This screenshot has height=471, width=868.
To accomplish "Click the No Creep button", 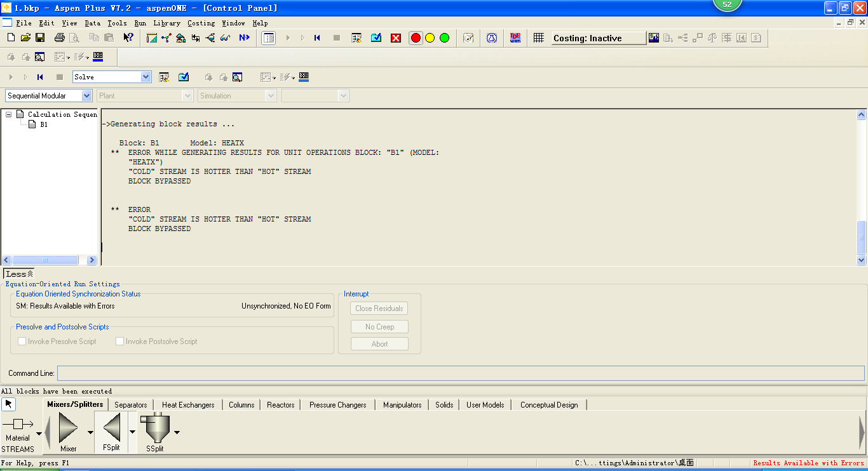I will 379,327.
